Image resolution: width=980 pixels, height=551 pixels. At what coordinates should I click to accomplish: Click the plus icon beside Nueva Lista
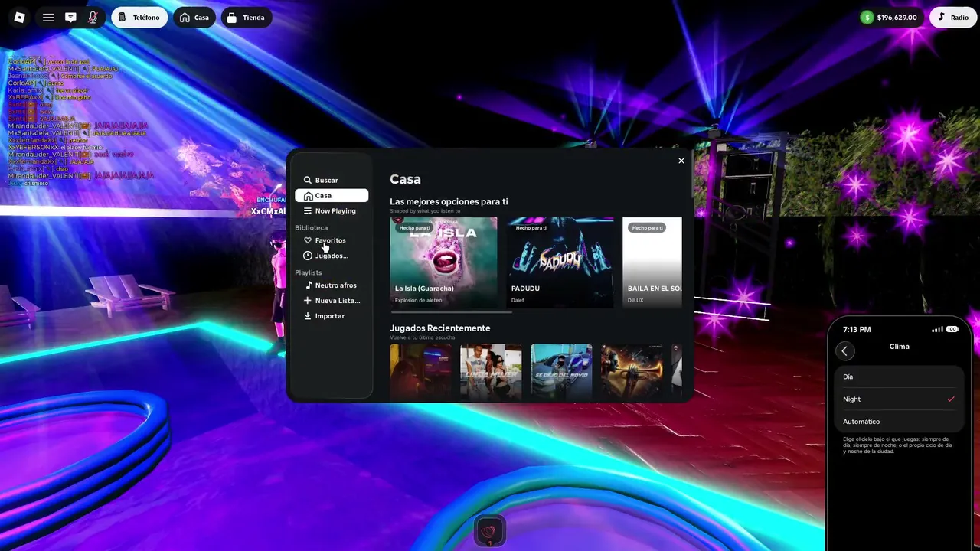[308, 301]
